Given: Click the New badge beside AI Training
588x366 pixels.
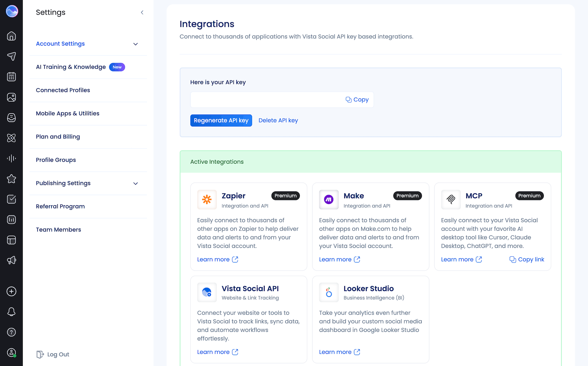Looking at the screenshot, I should (117, 67).
